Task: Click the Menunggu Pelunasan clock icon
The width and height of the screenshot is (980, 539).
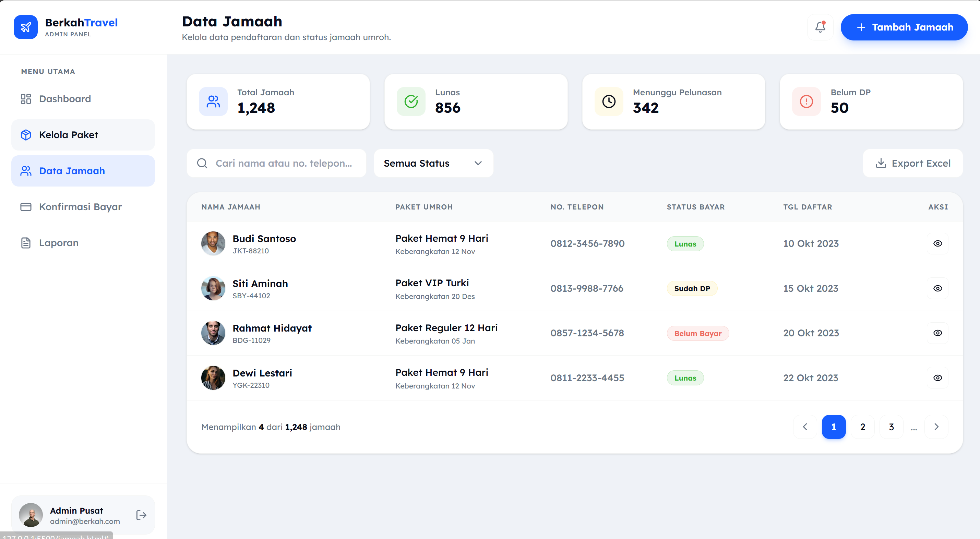Action: click(x=609, y=101)
